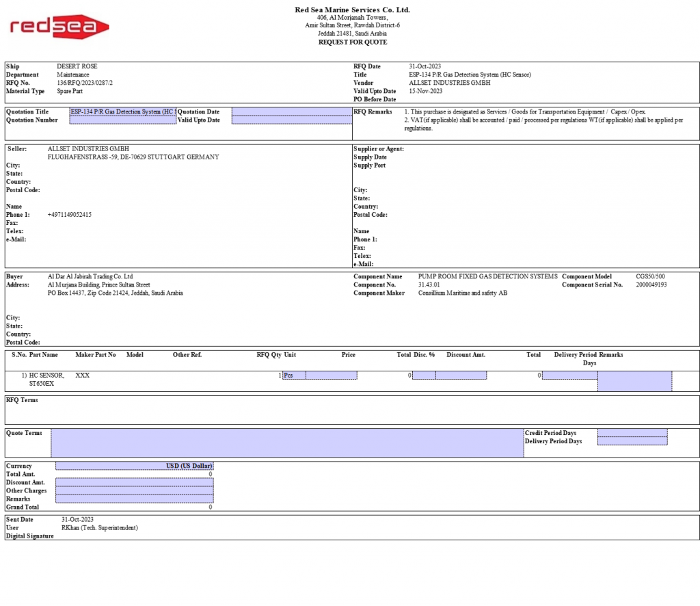Open the Currency USD (US Dollar) field
This screenshot has width=700, height=606.
click(134, 466)
